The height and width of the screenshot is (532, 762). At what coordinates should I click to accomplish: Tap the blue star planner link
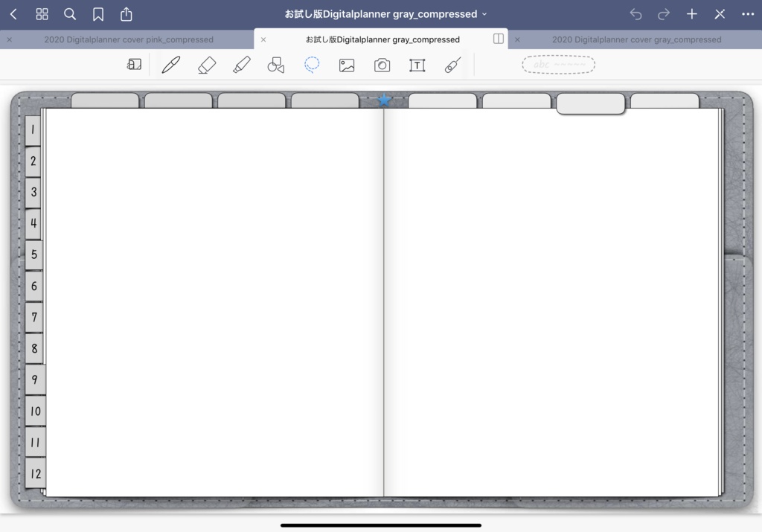[384, 100]
